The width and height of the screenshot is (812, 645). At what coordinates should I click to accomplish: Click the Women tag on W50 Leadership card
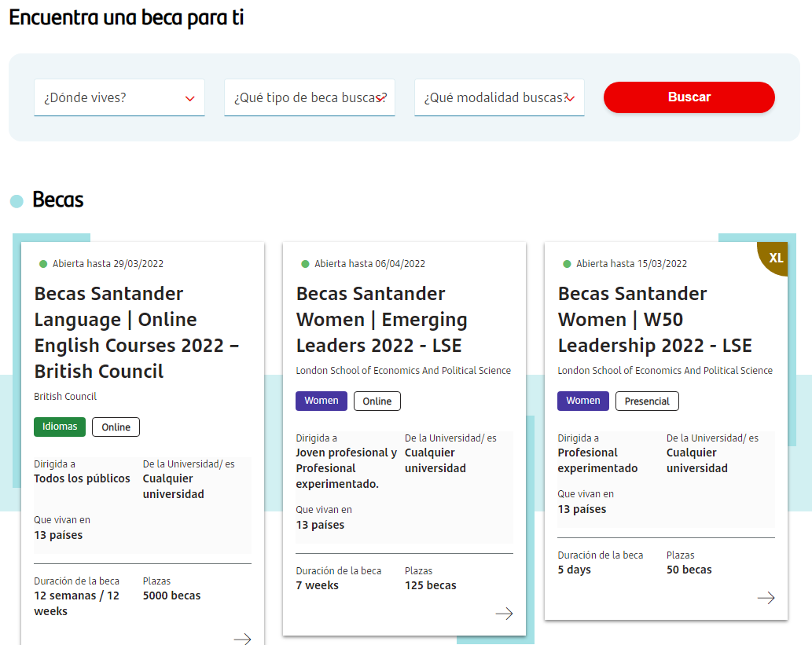click(583, 401)
